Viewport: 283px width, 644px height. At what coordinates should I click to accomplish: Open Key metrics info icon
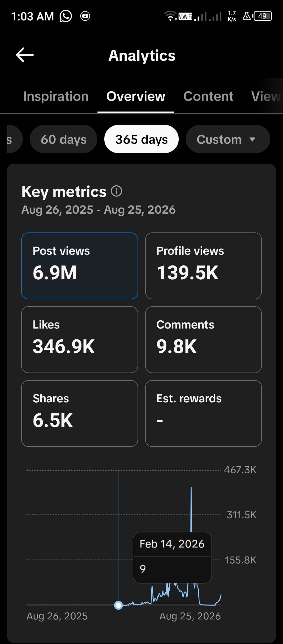click(x=117, y=191)
